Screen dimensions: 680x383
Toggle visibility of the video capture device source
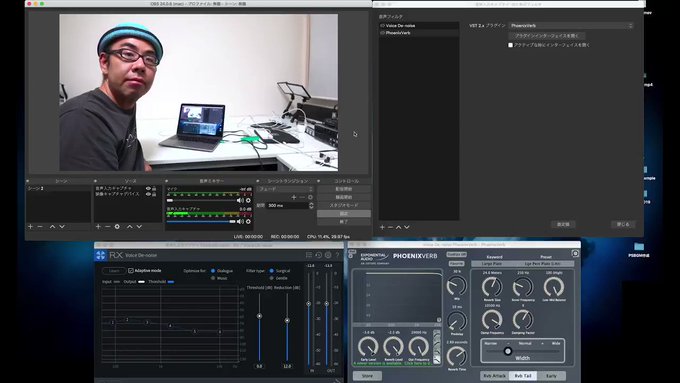point(148,194)
